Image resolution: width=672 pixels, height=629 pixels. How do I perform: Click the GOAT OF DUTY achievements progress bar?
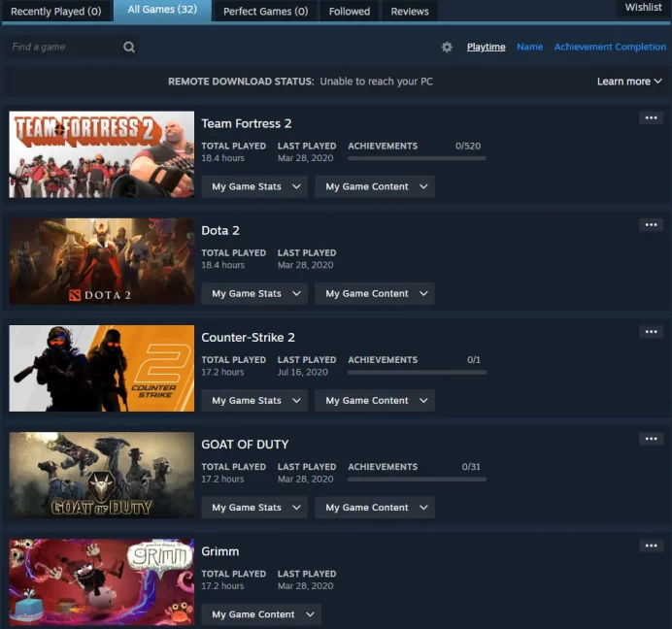417,480
